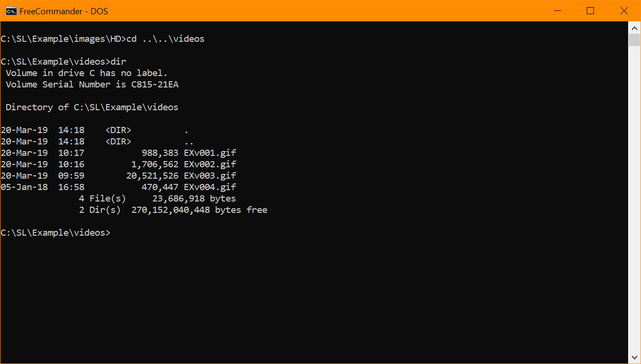Click the EXv004.gif filename in listing
641x364 pixels.
(x=210, y=187)
